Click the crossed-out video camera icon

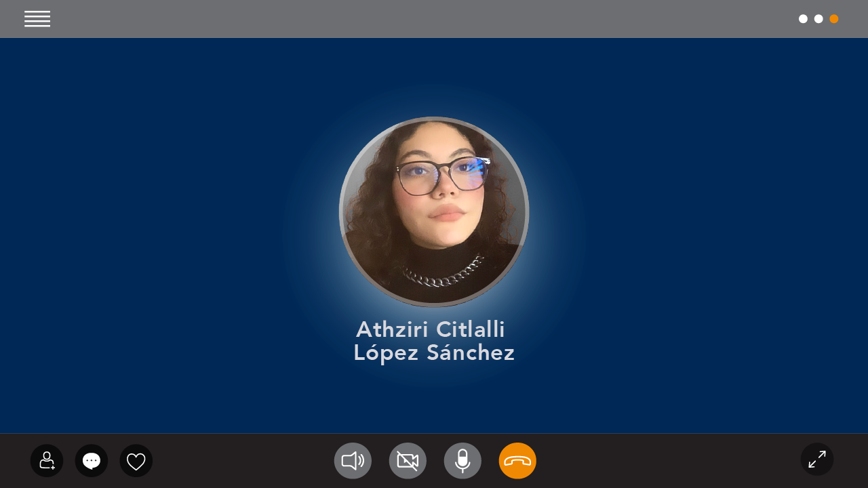click(x=408, y=461)
